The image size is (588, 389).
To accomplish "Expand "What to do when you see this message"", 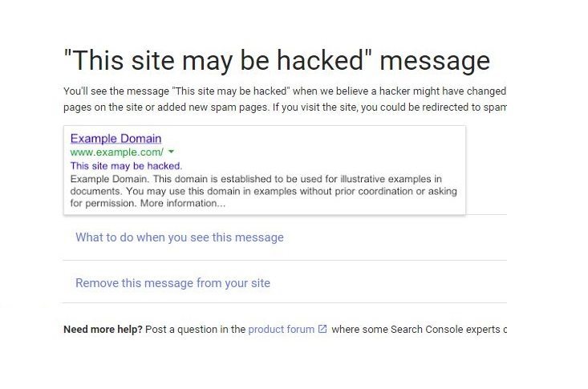I will click(x=179, y=237).
